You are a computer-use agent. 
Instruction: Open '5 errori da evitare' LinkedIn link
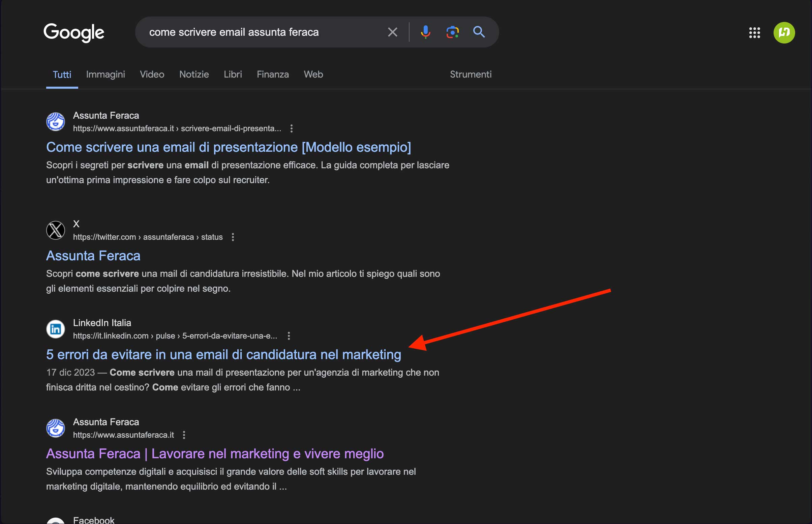pyautogui.click(x=223, y=355)
